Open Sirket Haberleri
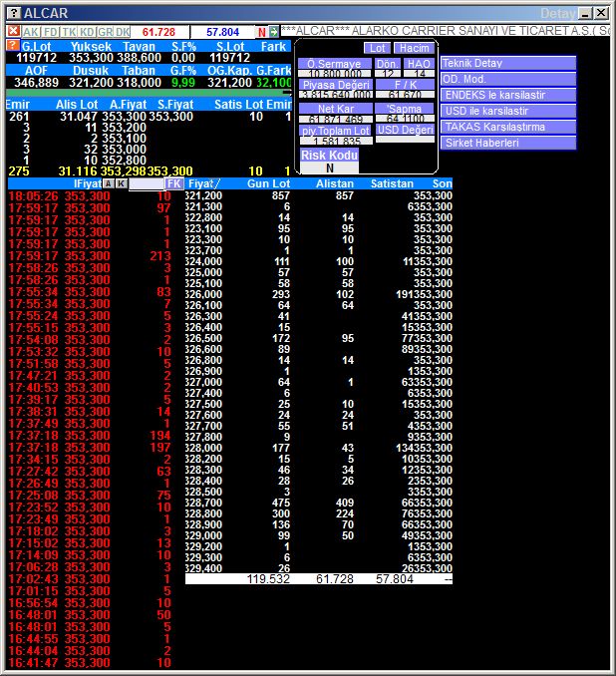The height and width of the screenshot is (676, 616). (x=507, y=143)
